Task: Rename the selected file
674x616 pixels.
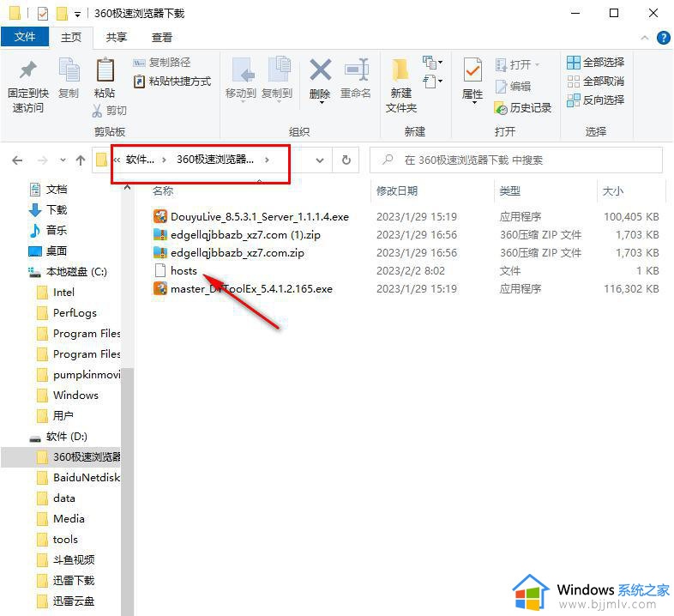Action: pos(356,79)
